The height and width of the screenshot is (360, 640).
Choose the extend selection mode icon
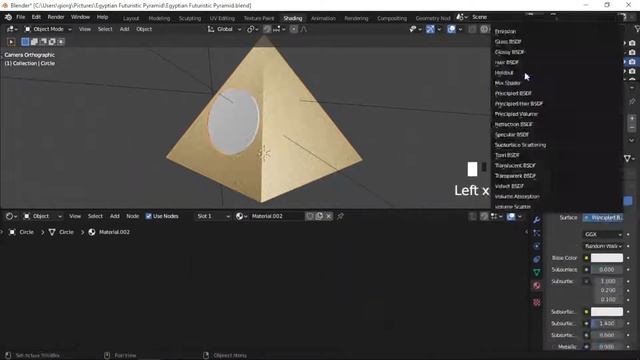[34, 42]
